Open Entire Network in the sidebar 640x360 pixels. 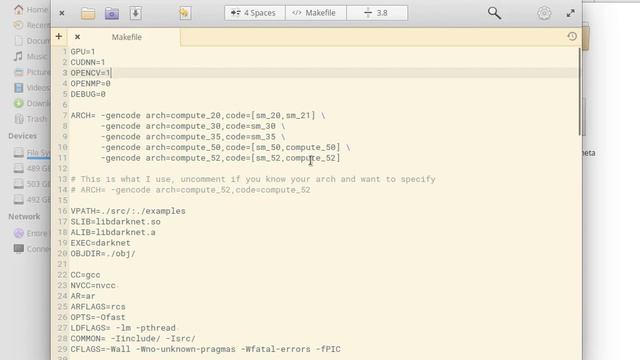point(31,233)
